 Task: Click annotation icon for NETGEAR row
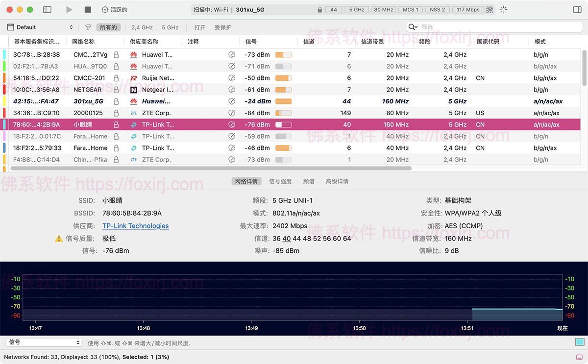[x=232, y=90]
